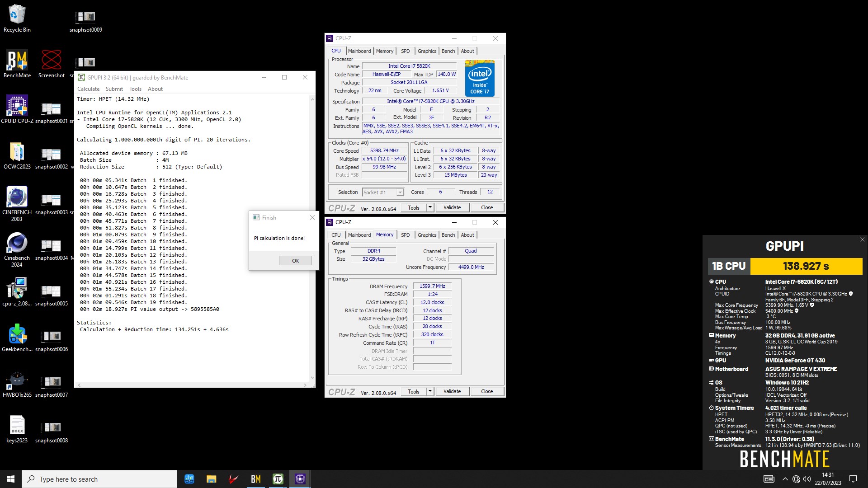Screen dimensions: 868x488
Task: Open the snaphsot0009 image file
Action: point(85,21)
